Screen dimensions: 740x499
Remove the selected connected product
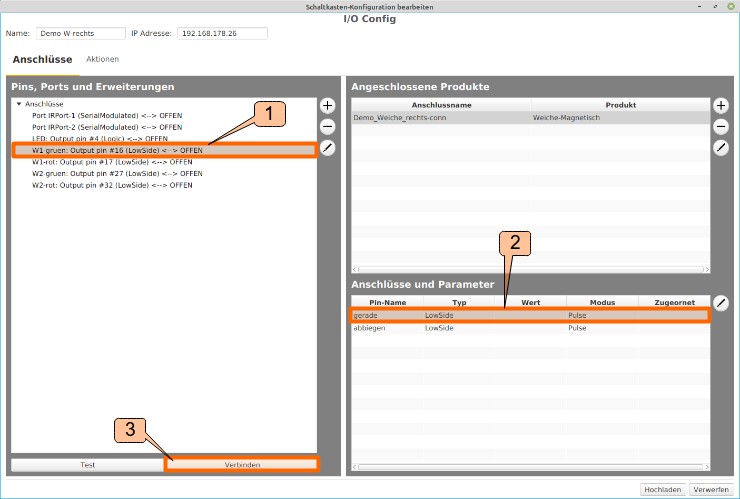coord(721,126)
